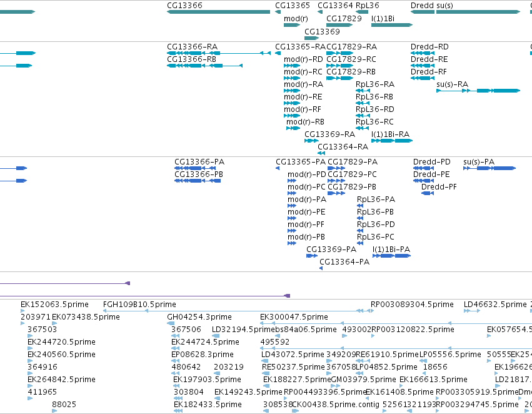Viewport: 532px width, 414px height.
Task: Select the CG17829-RB transcript label
Action: coord(351,72)
